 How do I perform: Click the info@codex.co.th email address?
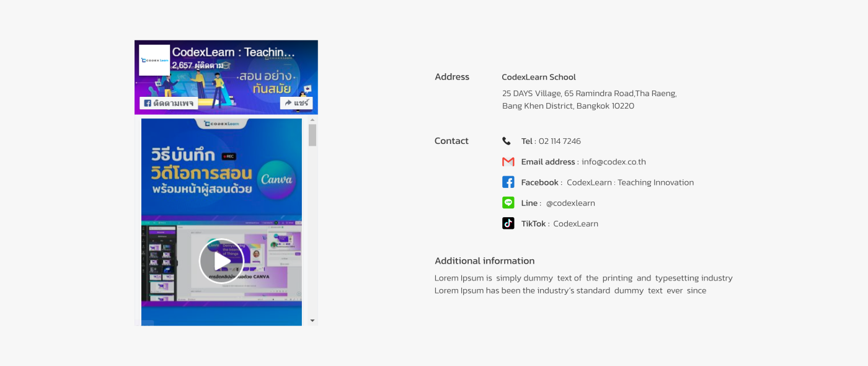pos(613,162)
